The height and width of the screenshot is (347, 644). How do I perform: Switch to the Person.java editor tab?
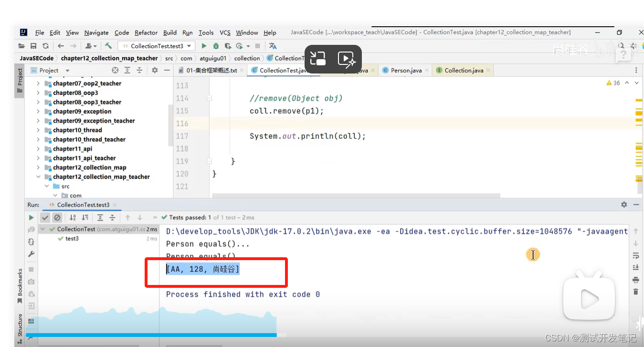pyautogui.click(x=406, y=70)
